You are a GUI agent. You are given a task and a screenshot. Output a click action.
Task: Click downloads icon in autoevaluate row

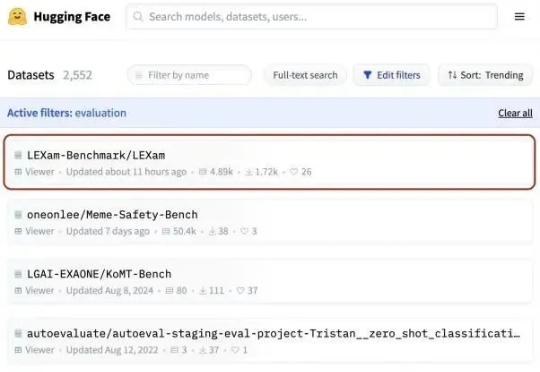tap(203, 350)
